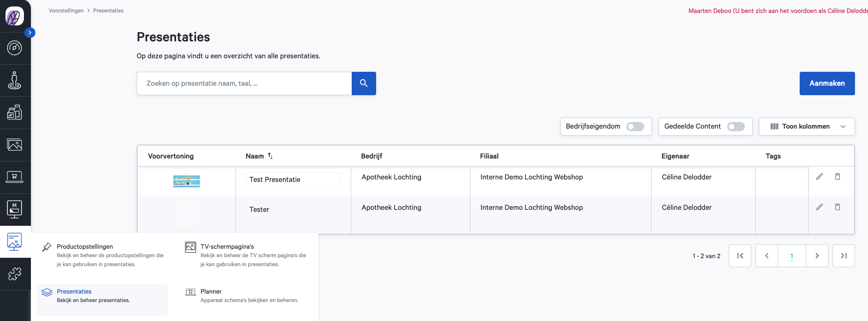Image resolution: width=868 pixels, height=321 pixels.
Task: Open the webshop laptop sidebar icon
Action: tap(14, 177)
